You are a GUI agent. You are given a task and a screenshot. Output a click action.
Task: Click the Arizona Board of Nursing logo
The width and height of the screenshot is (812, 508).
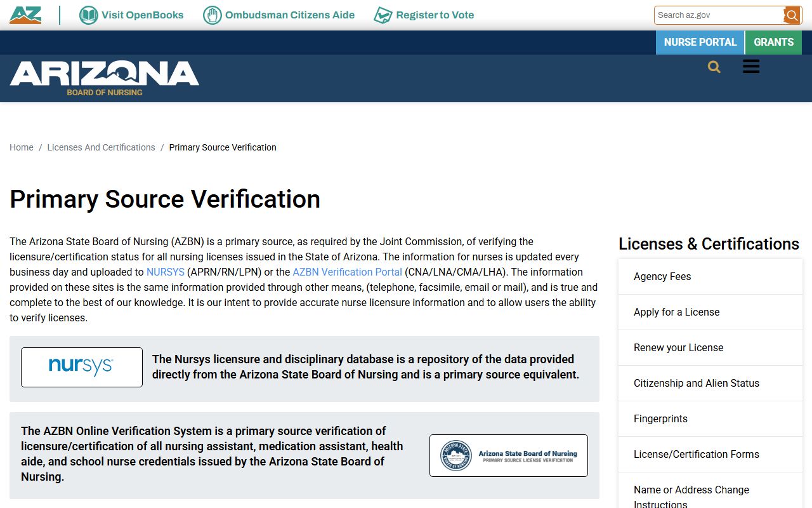point(105,79)
